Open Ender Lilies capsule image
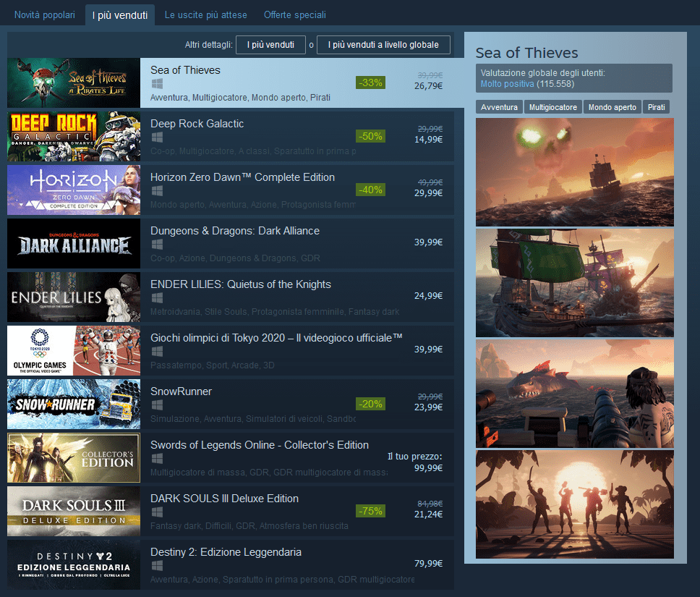The width and height of the screenshot is (700, 597). pos(74,297)
